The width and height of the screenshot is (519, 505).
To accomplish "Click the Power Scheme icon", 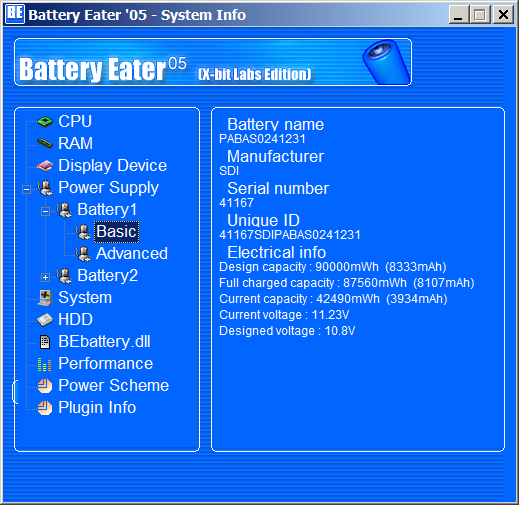I will pos(45,386).
